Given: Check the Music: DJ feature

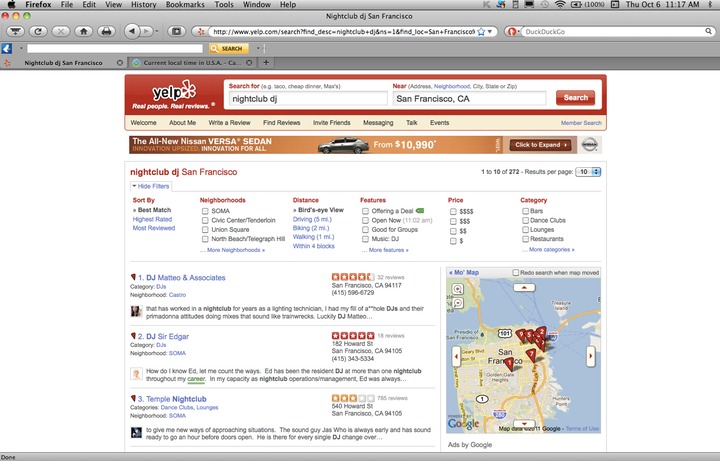Looking at the screenshot, I should [366, 239].
